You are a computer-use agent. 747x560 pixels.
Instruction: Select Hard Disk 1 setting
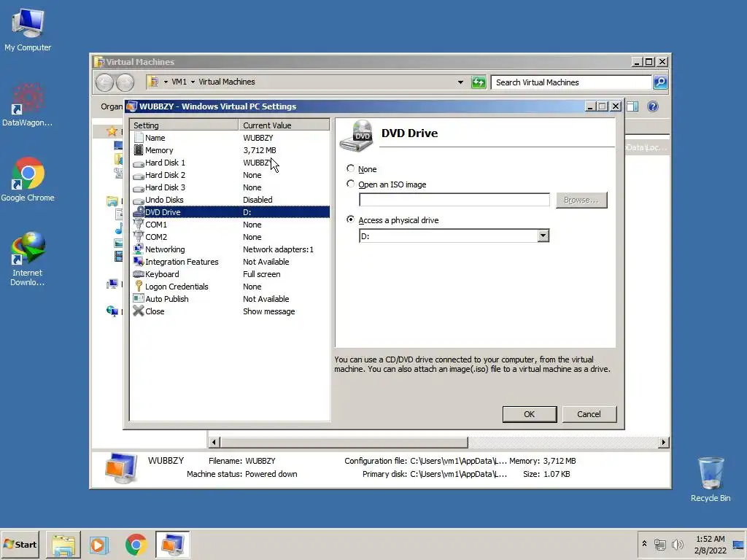tap(230, 163)
